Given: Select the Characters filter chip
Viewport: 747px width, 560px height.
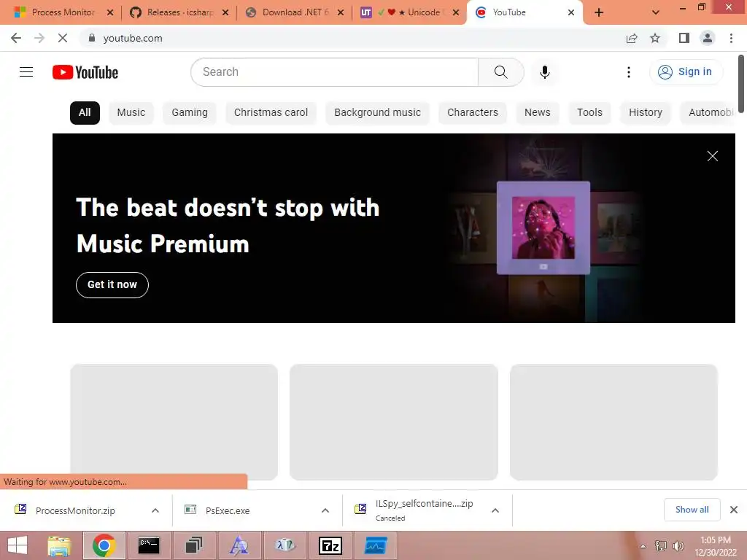Looking at the screenshot, I should point(473,113).
